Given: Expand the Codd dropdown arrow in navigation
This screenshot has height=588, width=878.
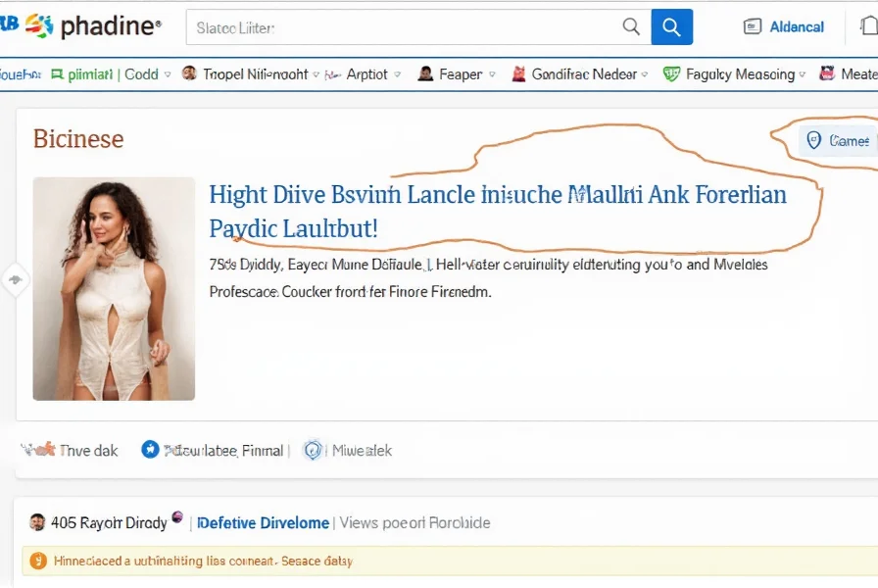Looking at the screenshot, I should point(168,74).
